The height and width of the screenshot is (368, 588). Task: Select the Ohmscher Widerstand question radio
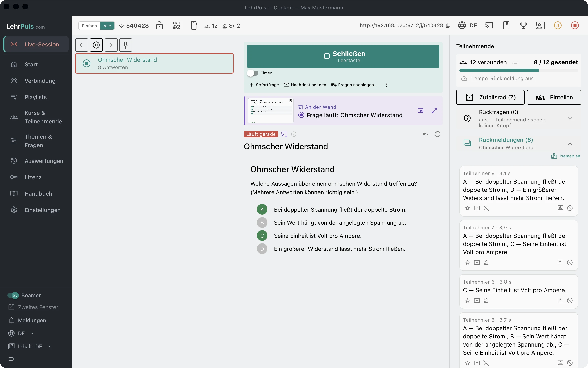(x=87, y=63)
